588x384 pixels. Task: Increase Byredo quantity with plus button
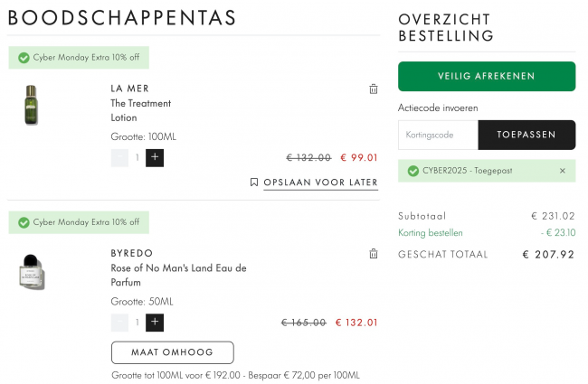[x=155, y=323]
